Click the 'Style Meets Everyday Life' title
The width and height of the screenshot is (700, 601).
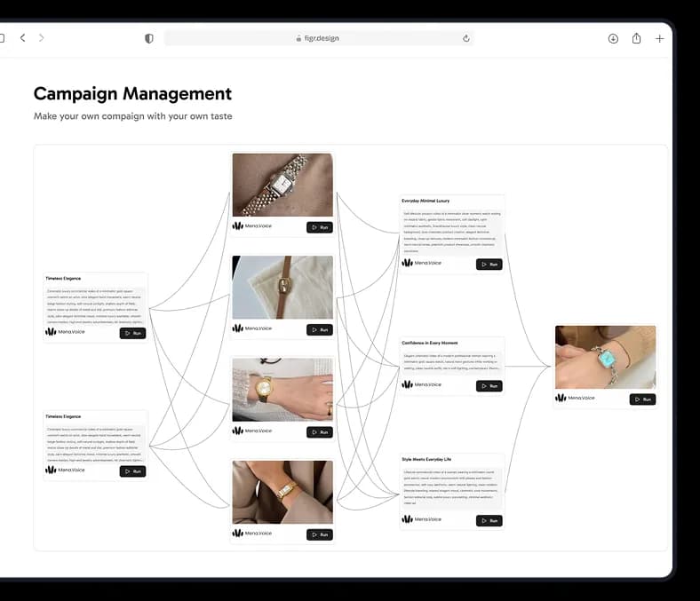pos(426,459)
